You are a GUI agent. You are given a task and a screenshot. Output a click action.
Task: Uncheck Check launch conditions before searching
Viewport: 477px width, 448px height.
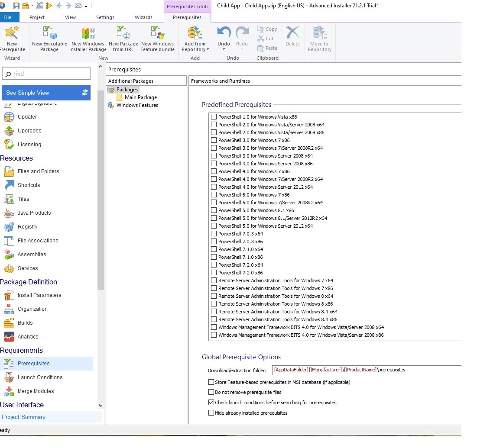[x=211, y=403]
